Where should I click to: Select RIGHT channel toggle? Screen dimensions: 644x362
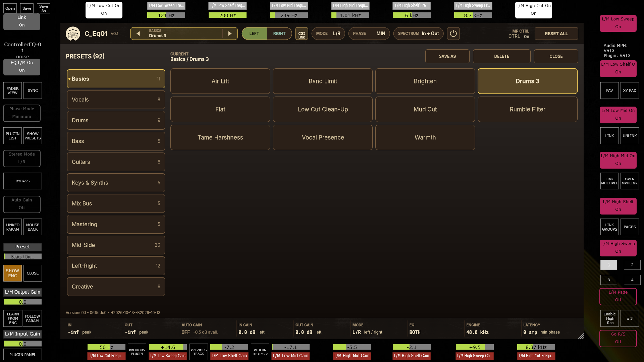coord(279,34)
